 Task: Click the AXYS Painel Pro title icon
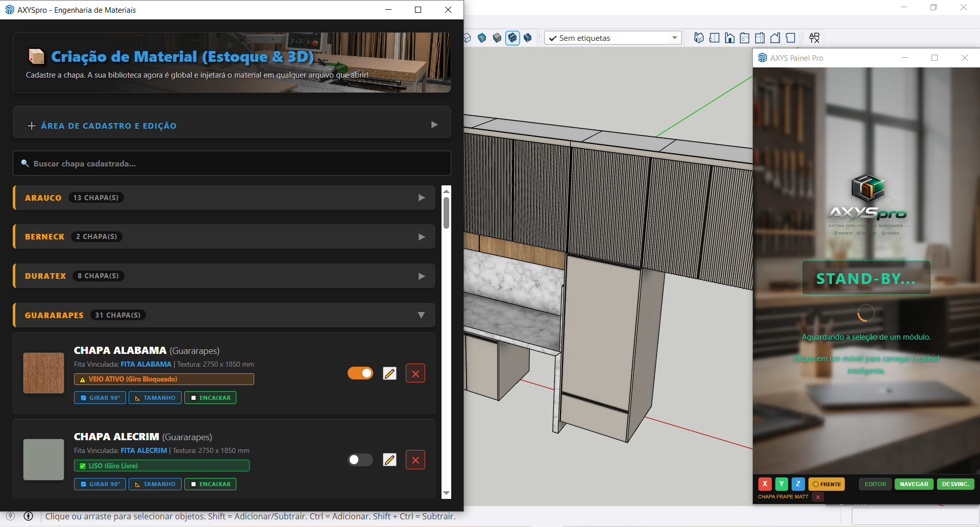coord(763,58)
